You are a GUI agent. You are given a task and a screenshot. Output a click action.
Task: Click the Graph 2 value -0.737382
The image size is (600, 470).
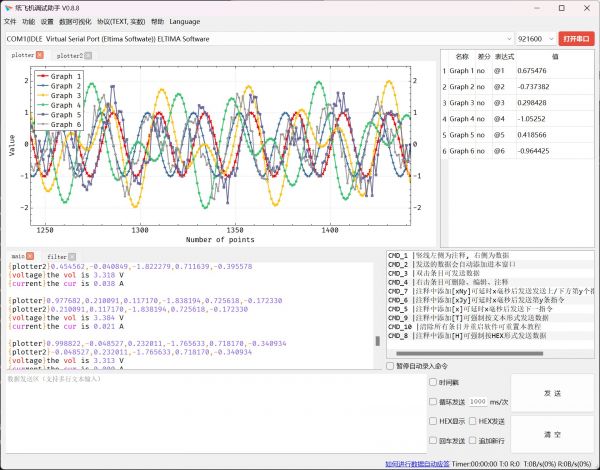[533, 87]
